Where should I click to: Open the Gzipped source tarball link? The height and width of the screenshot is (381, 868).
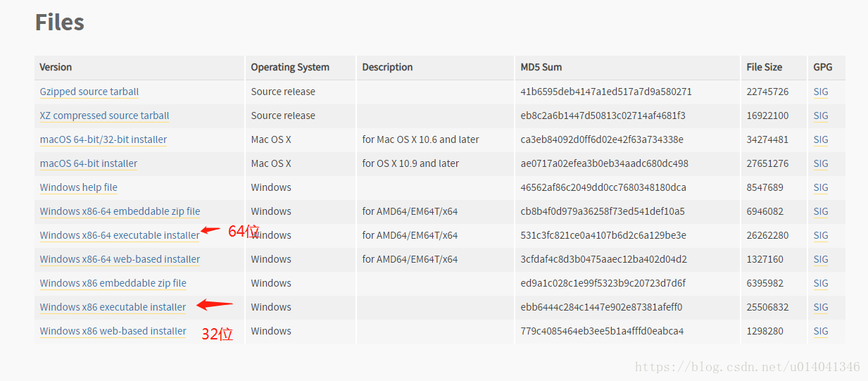click(x=89, y=92)
